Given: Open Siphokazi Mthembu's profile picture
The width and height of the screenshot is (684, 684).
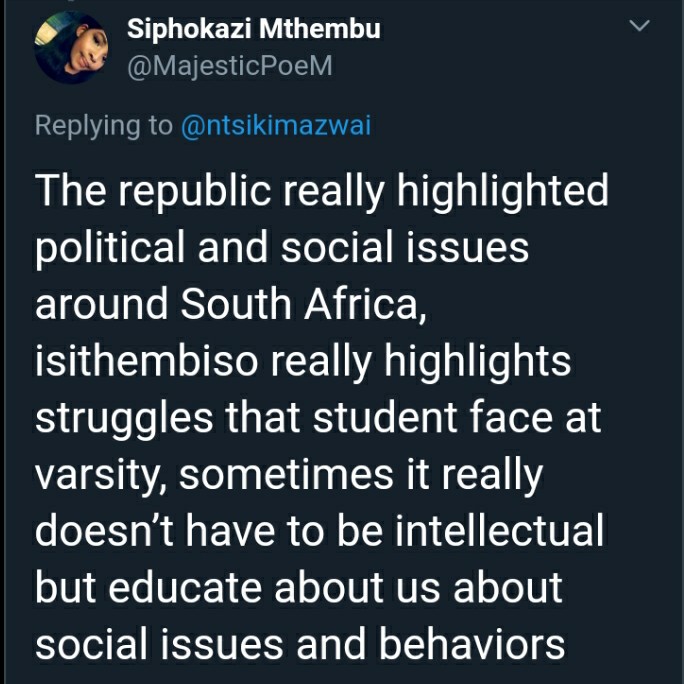Looking at the screenshot, I should (72, 47).
